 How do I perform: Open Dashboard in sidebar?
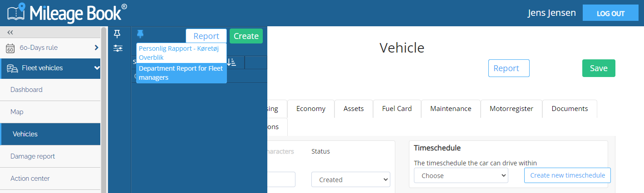point(50,90)
